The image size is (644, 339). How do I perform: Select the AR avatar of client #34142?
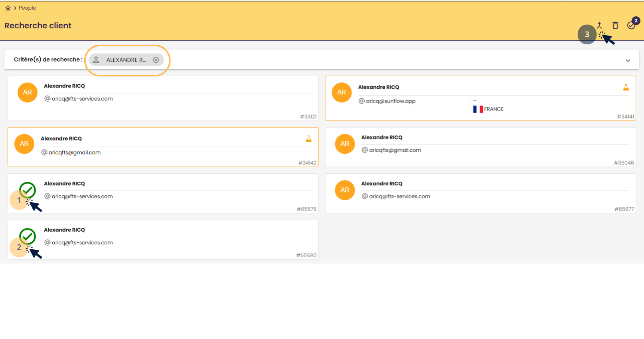(x=24, y=144)
